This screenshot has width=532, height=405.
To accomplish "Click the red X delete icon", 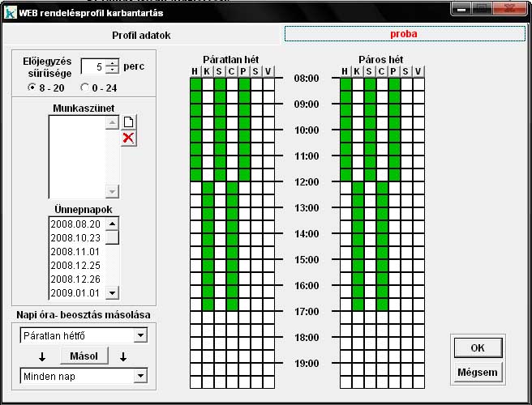I will (x=127, y=138).
